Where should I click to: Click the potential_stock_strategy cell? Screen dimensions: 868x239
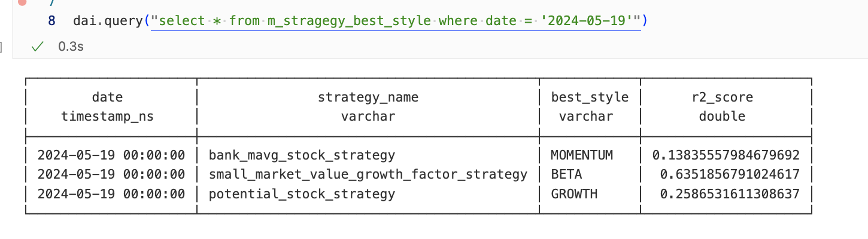[x=302, y=194]
